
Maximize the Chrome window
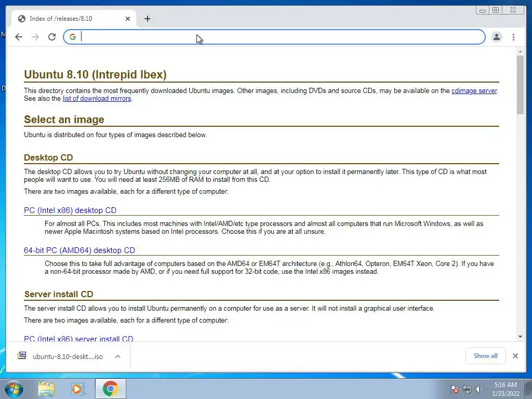496,10
